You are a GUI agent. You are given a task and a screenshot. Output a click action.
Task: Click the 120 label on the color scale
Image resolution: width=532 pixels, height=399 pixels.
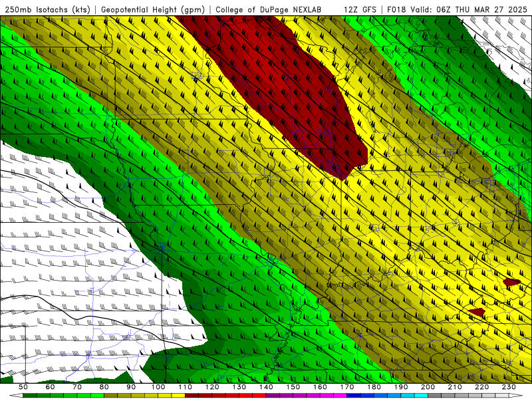click(212, 387)
